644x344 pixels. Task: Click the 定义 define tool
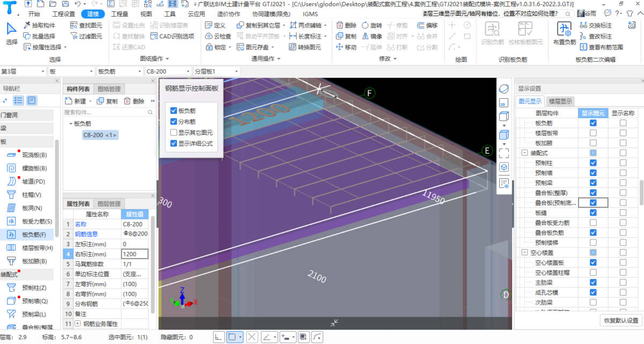pos(216,25)
